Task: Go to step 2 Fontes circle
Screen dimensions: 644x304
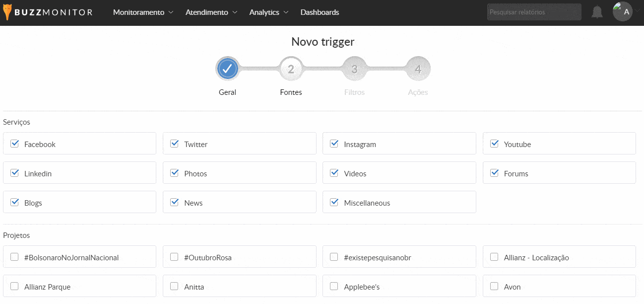Action: point(291,69)
